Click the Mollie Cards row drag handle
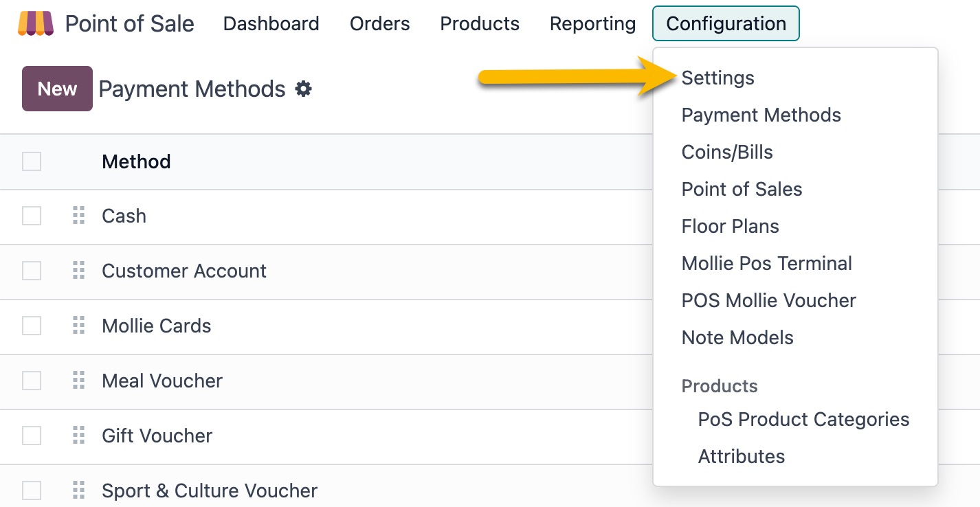The image size is (980, 507). [79, 326]
